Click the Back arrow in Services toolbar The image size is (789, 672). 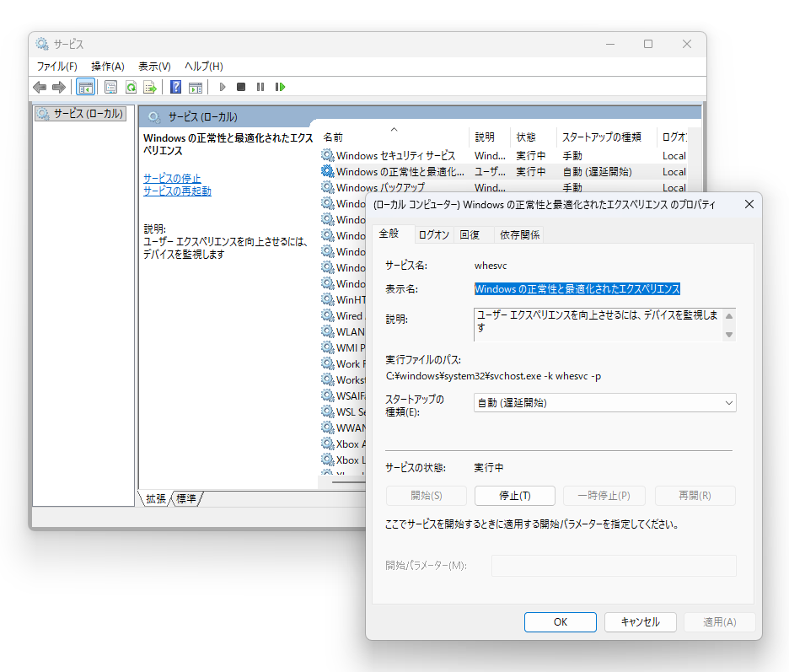click(40, 87)
